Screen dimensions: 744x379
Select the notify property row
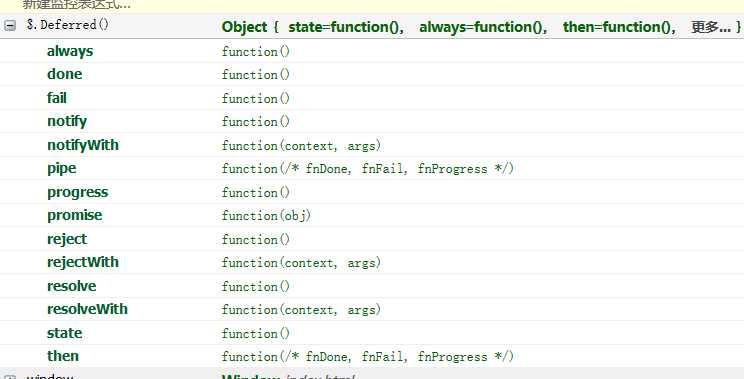[372, 121]
